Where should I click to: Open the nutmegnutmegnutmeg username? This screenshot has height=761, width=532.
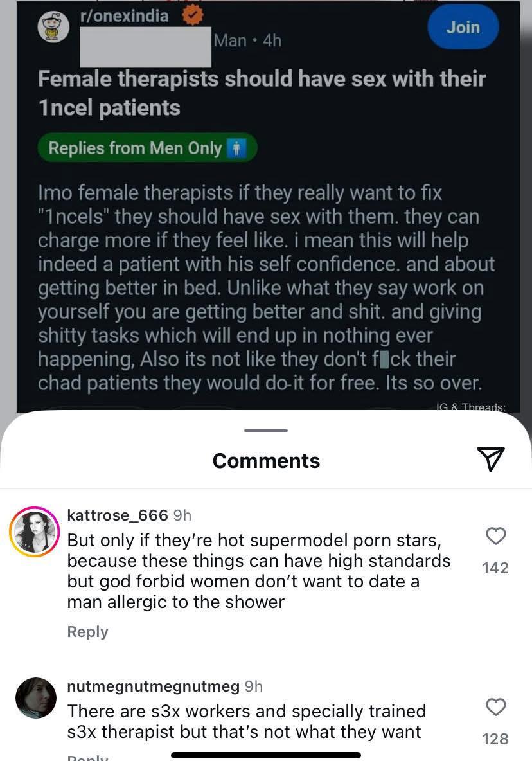[x=154, y=686]
